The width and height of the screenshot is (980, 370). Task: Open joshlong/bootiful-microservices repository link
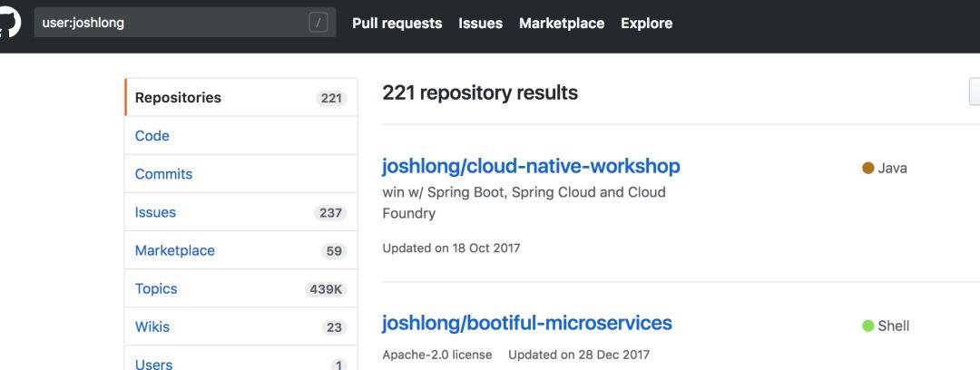[x=527, y=323]
